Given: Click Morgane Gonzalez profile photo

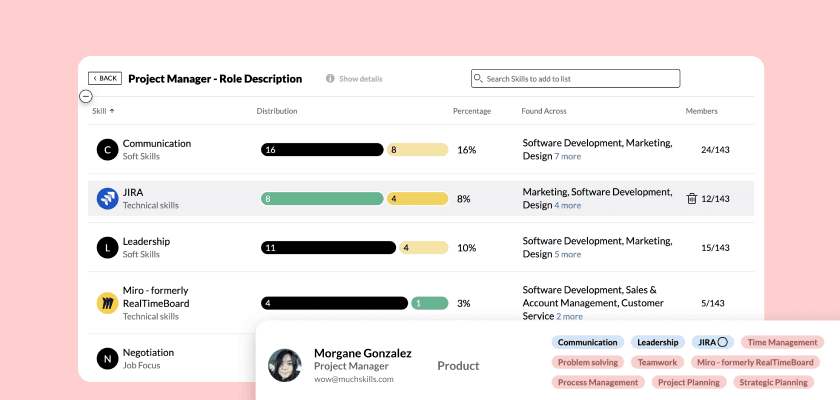Looking at the screenshot, I should [284, 365].
